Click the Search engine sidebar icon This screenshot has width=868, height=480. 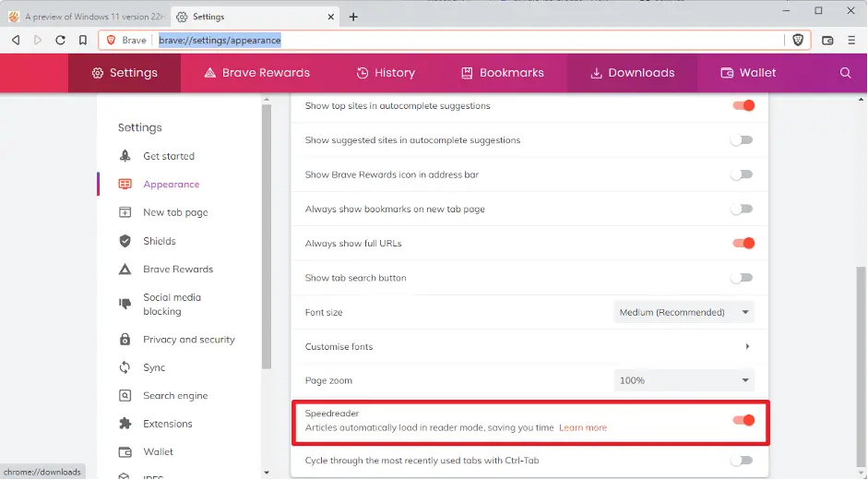pos(125,396)
